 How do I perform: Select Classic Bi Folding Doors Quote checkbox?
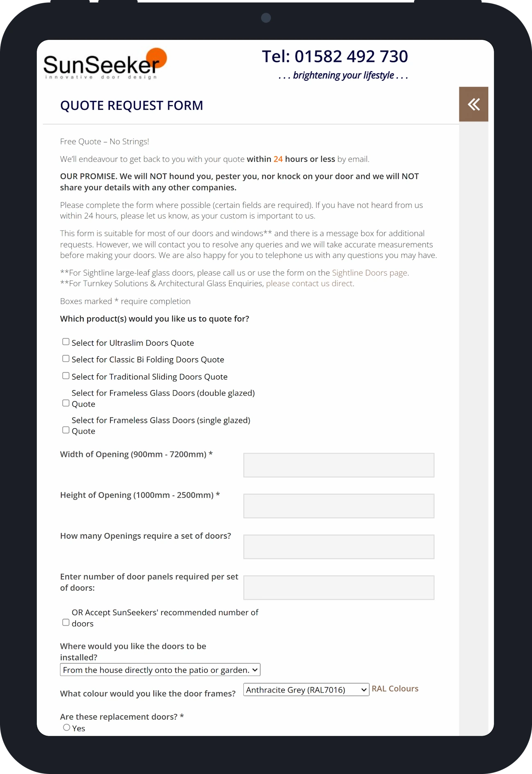(66, 358)
